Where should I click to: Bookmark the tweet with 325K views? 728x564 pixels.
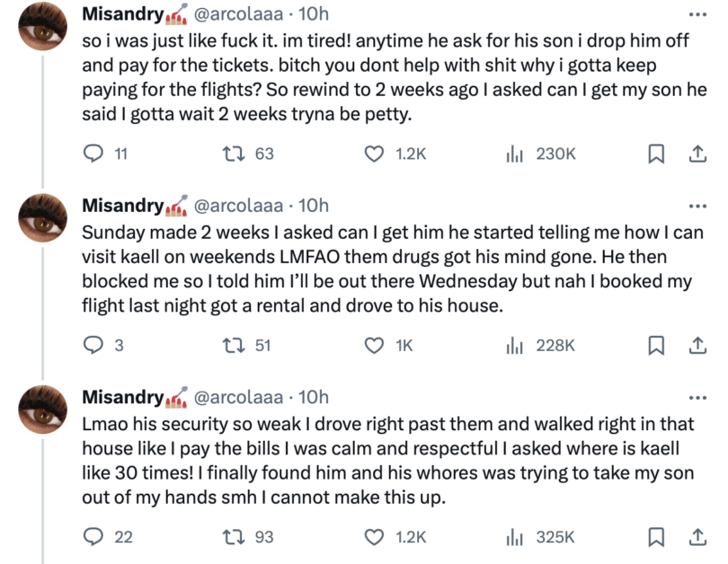(x=655, y=537)
